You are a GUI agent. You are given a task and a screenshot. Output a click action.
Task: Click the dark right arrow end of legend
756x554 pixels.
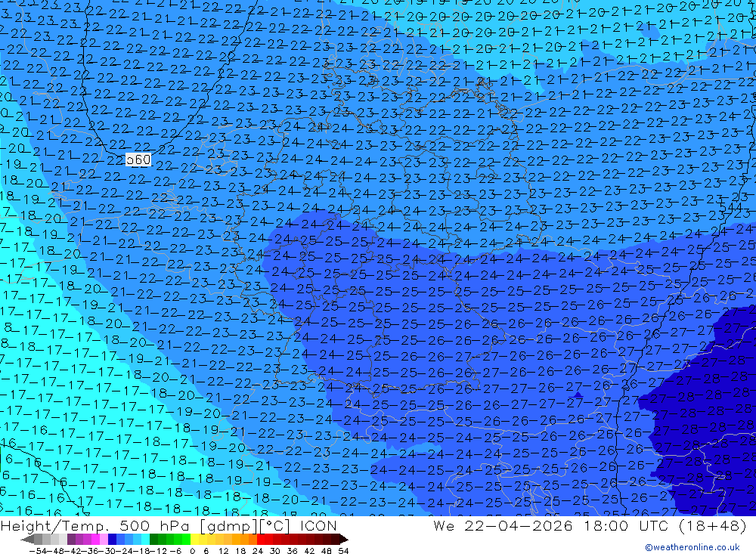[x=344, y=539]
